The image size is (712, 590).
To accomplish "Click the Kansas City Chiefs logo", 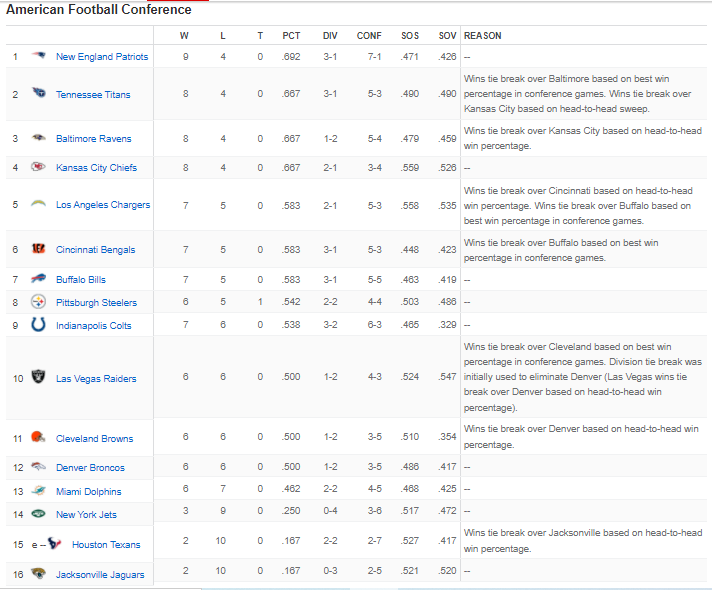I will 39,167.
